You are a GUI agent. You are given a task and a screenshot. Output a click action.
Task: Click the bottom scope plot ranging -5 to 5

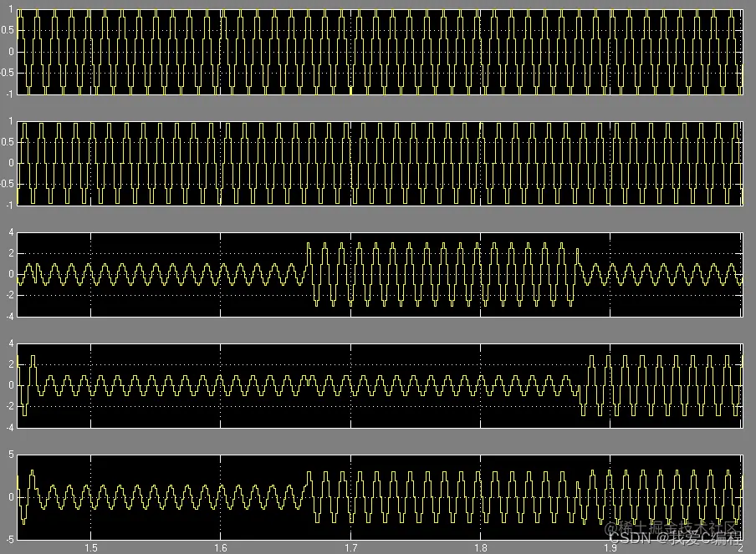point(380,497)
